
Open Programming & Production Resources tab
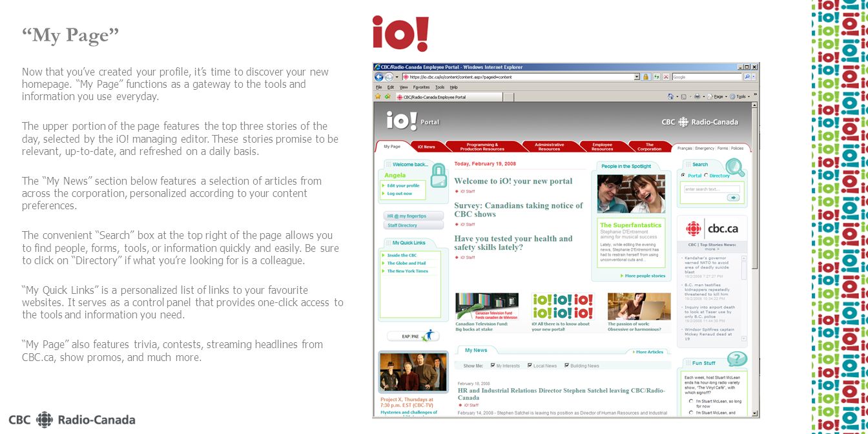(x=482, y=147)
